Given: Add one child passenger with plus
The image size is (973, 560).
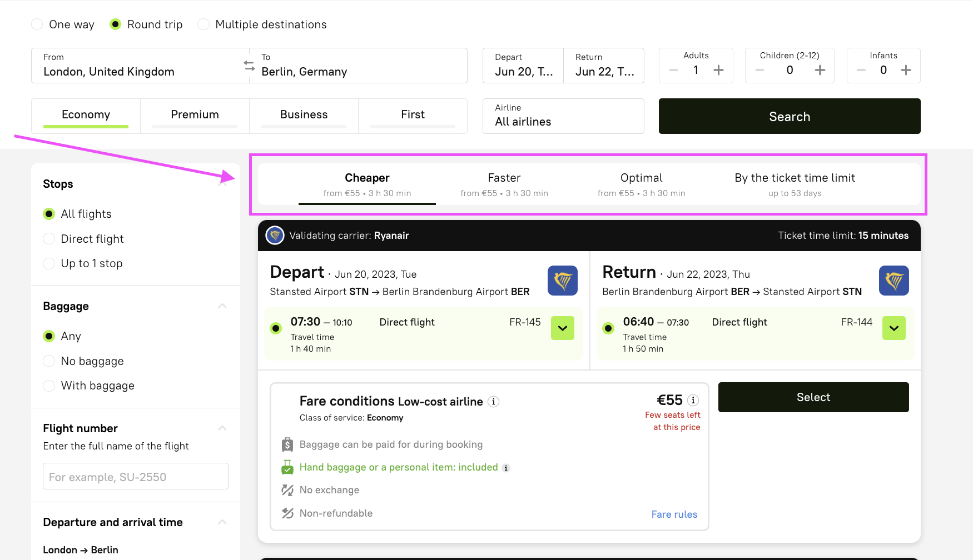Looking at the screenshot, I should click(820, 70).
